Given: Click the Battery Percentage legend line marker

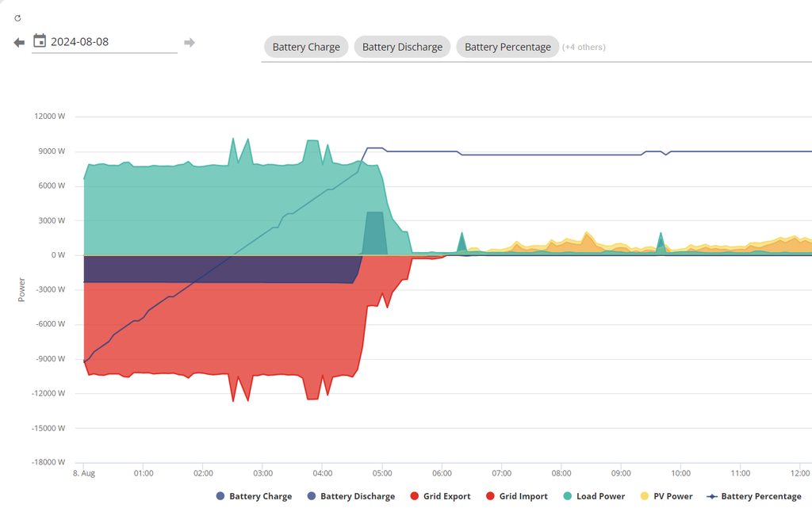Looking at the screenshot, I should tap(711, 496).
